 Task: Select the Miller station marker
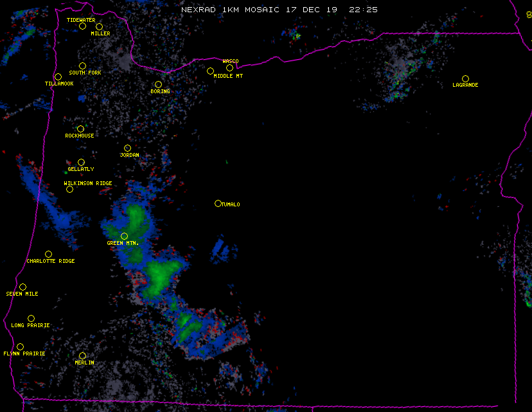pos(99,26)
